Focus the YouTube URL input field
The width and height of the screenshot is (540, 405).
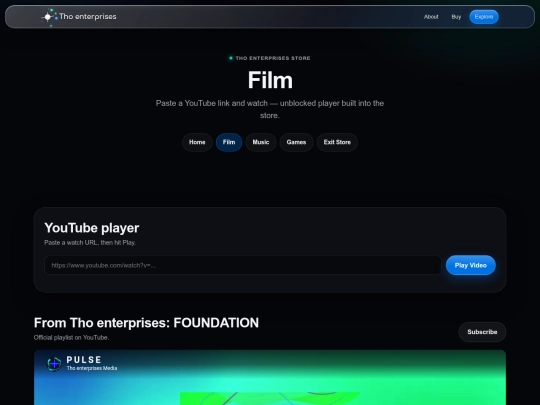(x=243, y=265)
